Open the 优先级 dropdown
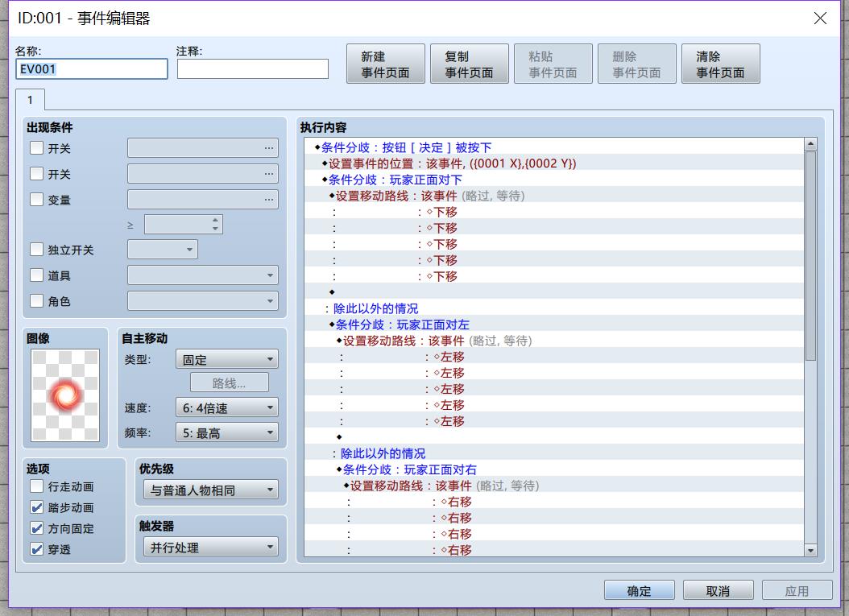 (x=211, y=490)
